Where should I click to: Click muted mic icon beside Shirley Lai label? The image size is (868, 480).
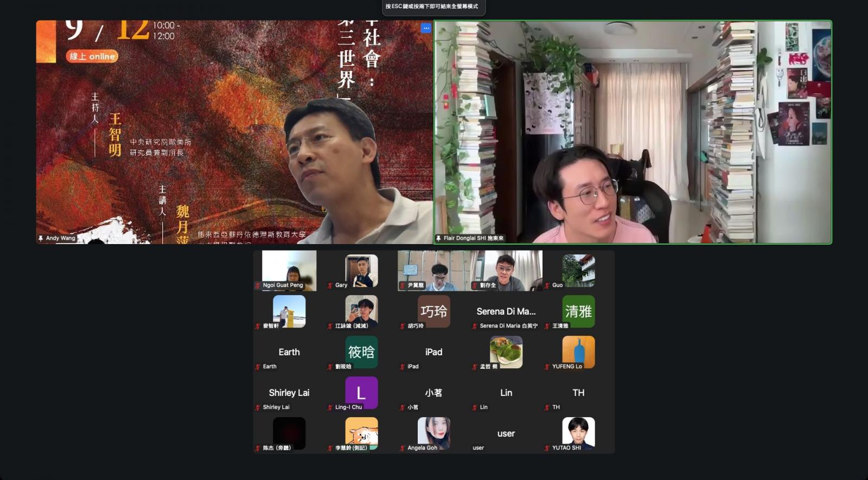click(258, 407)
